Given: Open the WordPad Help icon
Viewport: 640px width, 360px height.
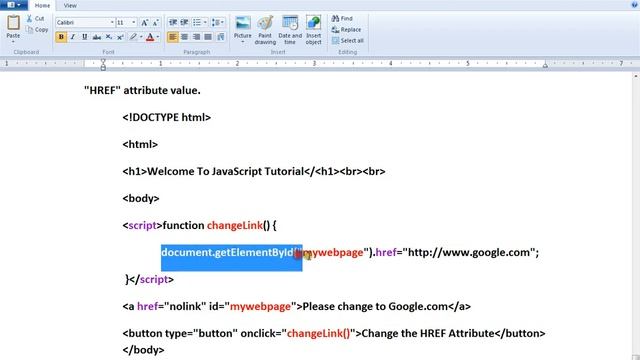Looking at the screenshot, I should [x=634, y=4].
